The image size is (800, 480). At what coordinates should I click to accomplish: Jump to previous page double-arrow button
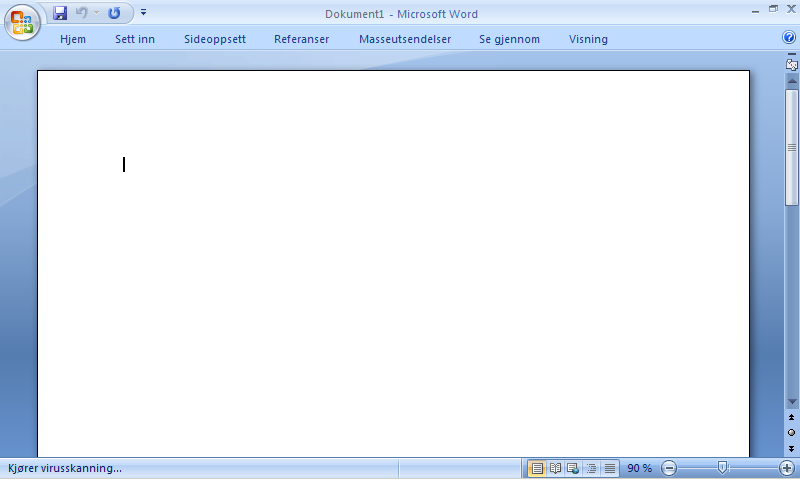pos(791,418)
